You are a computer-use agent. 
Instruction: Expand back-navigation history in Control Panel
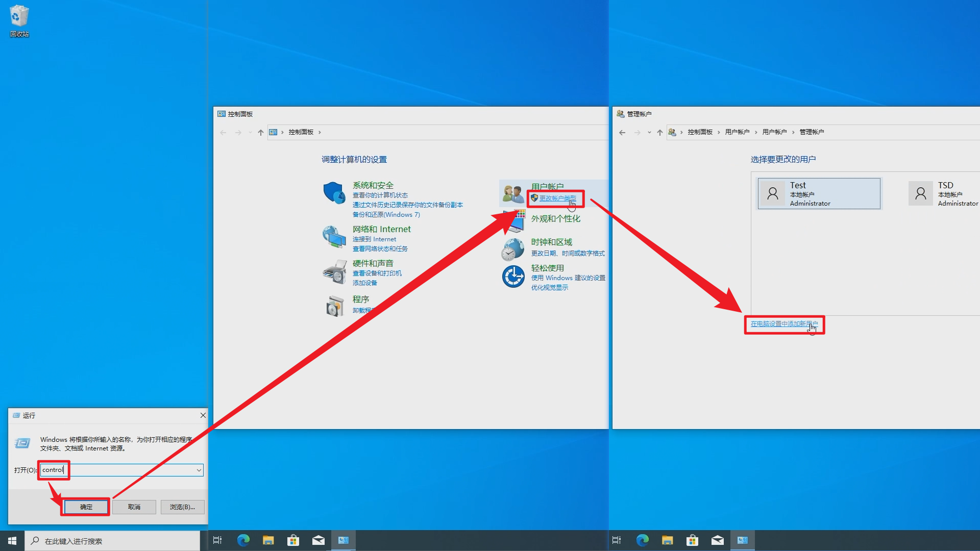point(250,132)
